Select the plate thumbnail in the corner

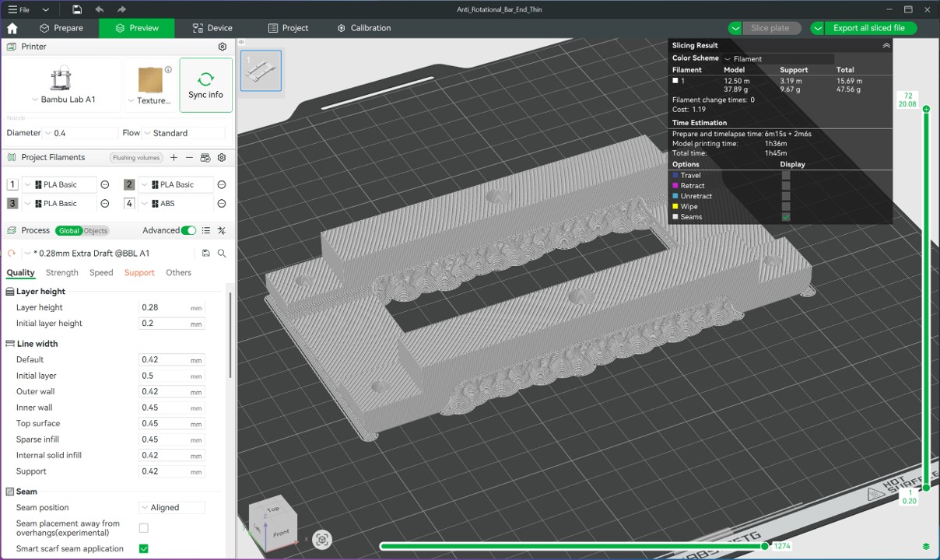261,69
